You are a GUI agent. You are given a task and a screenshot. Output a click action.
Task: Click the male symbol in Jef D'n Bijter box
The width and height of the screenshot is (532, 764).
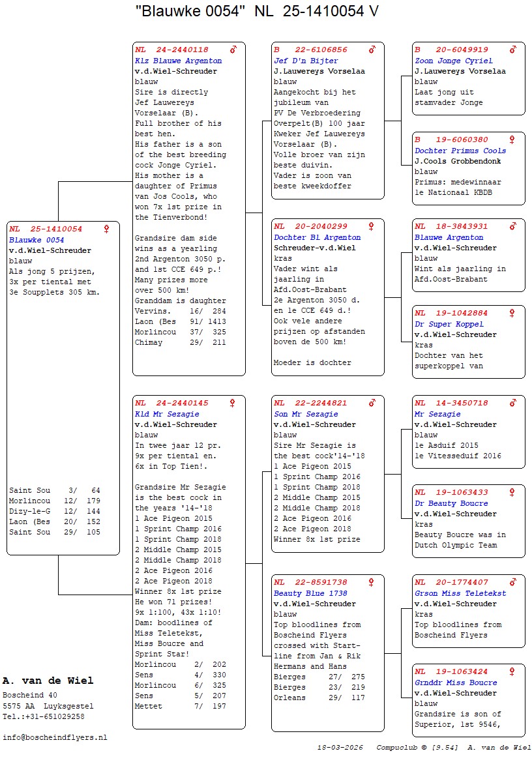(x=372, y=50)
